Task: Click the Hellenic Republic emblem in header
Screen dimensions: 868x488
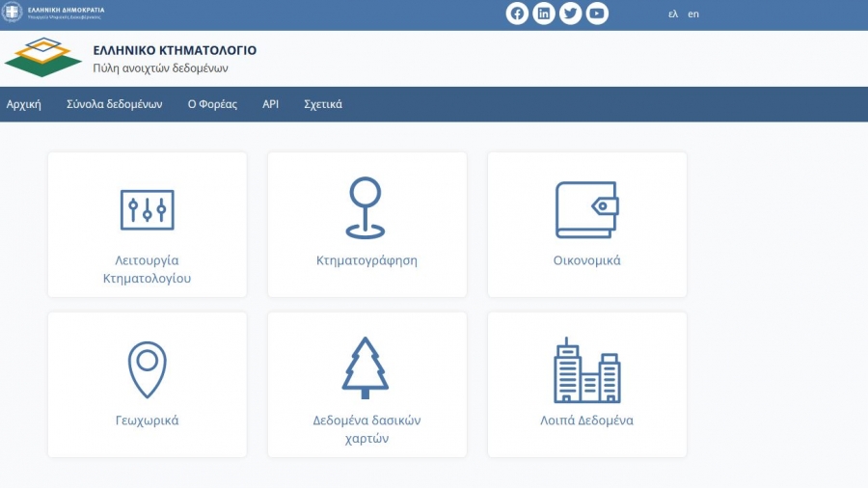Action: 12,14
